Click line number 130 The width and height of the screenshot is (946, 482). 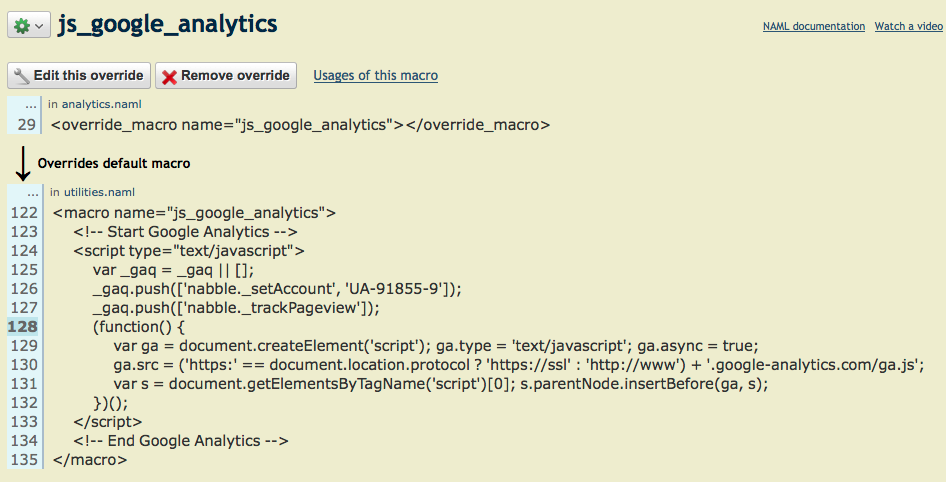(x=23, y=365)
